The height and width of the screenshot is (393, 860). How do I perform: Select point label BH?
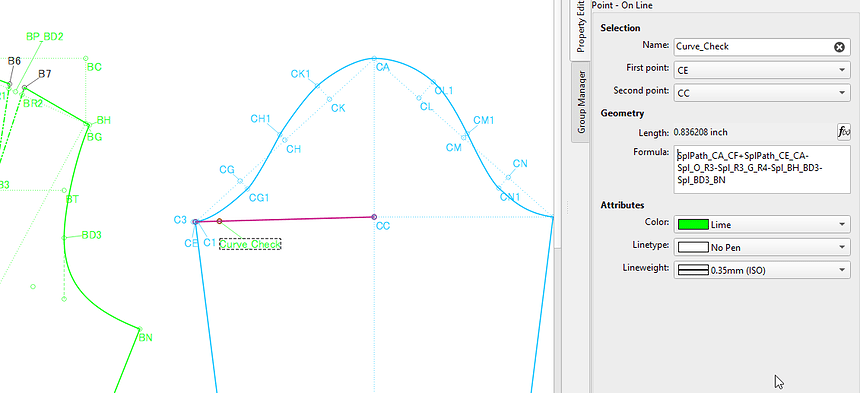click(104, 120)
